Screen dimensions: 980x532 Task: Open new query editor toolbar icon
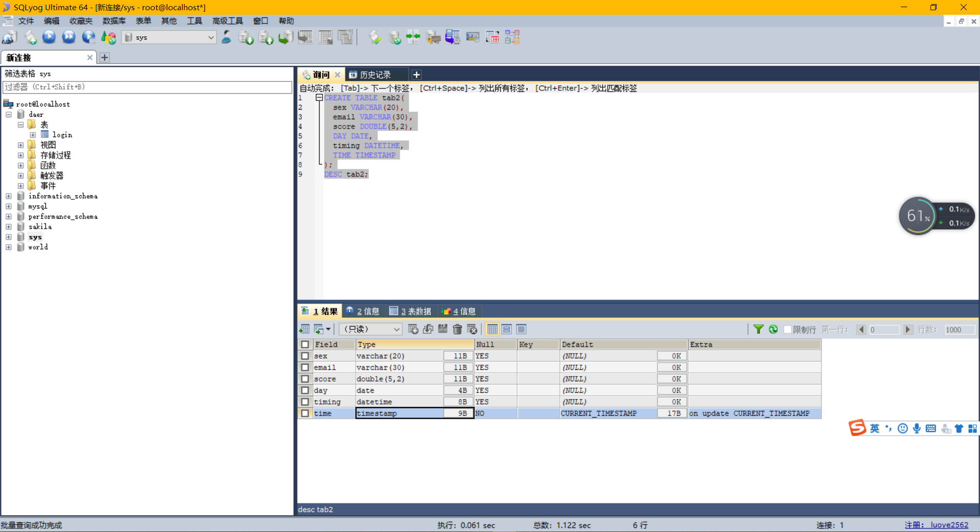click(30, 37)
